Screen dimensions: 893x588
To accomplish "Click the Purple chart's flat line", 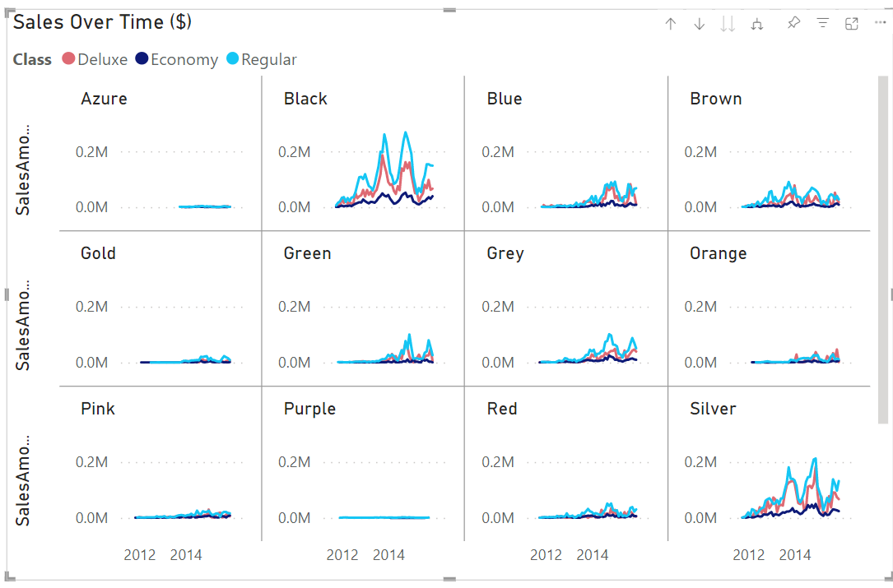I will pos(384,517).
